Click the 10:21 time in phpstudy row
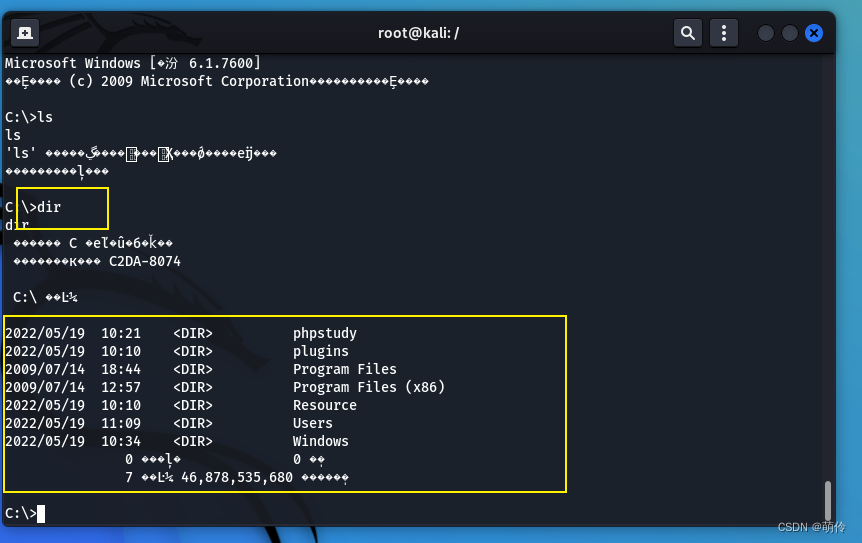The height and width of the screenshot is (543, 862). click(121, 333)
